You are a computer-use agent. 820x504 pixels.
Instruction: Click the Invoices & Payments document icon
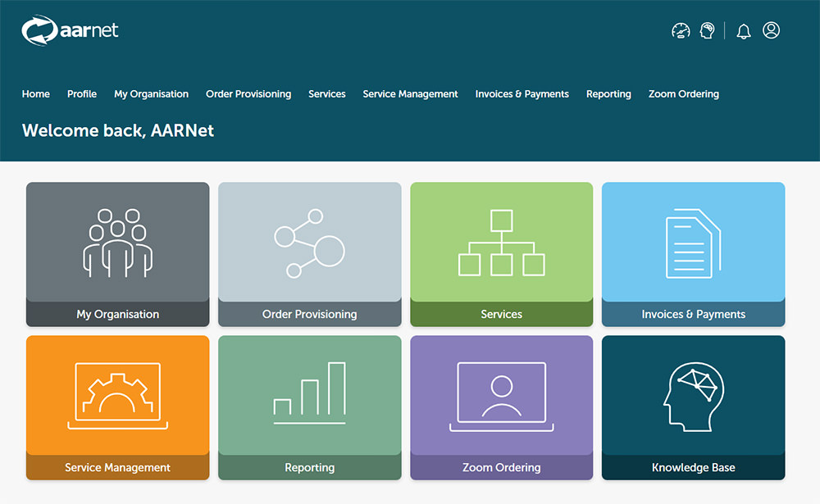pyautogui.click(x=694, y=243)
